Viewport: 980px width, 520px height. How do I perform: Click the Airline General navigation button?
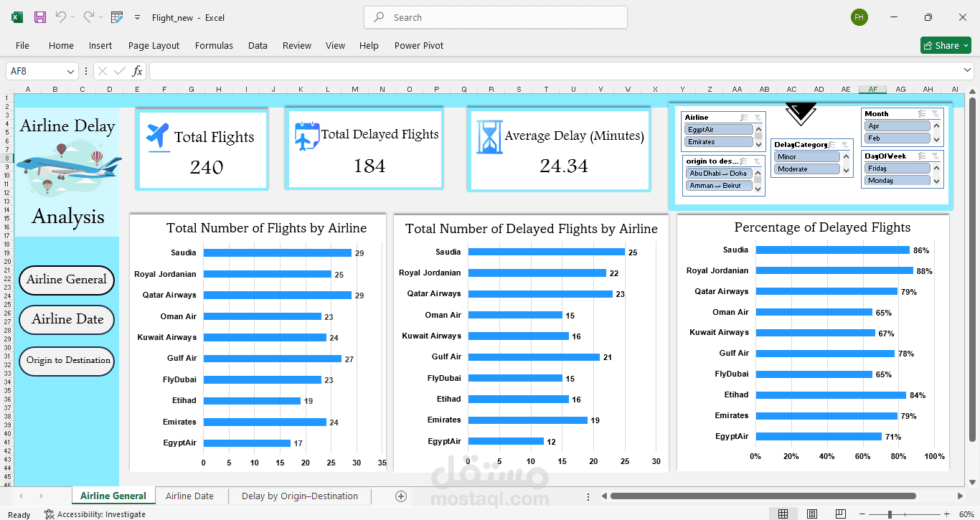click(x=67, y=280)
